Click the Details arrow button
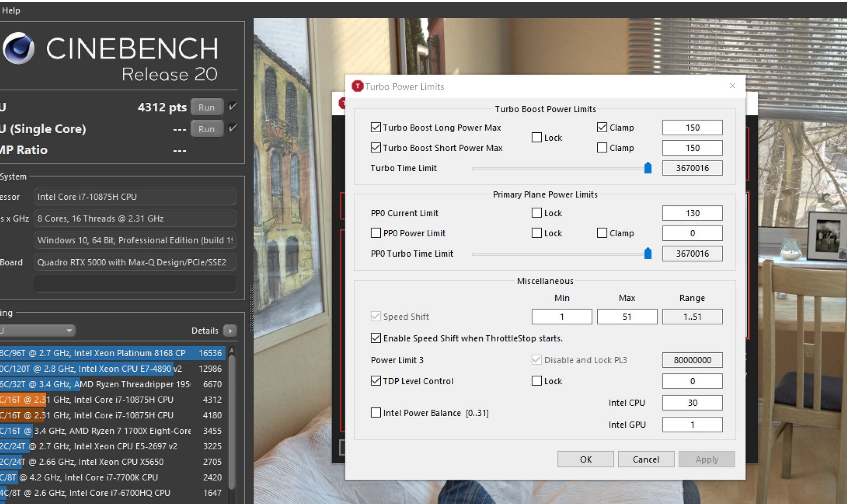The height and width of the screenshot is (504, 847). pyautogui.click(x=230, y=330)
